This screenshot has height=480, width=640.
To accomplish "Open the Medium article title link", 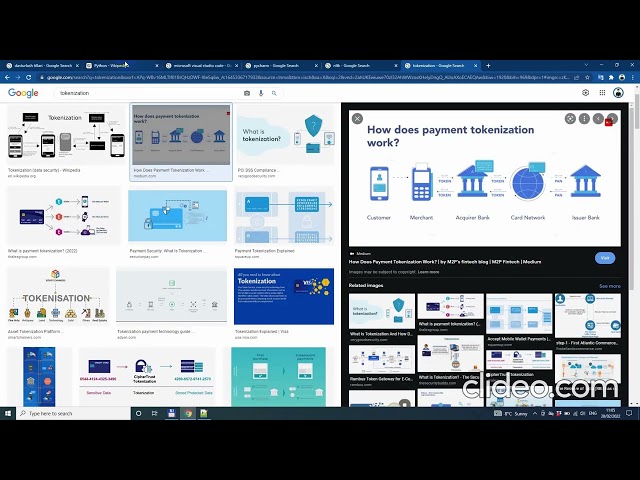I will [x=444, y=262].
